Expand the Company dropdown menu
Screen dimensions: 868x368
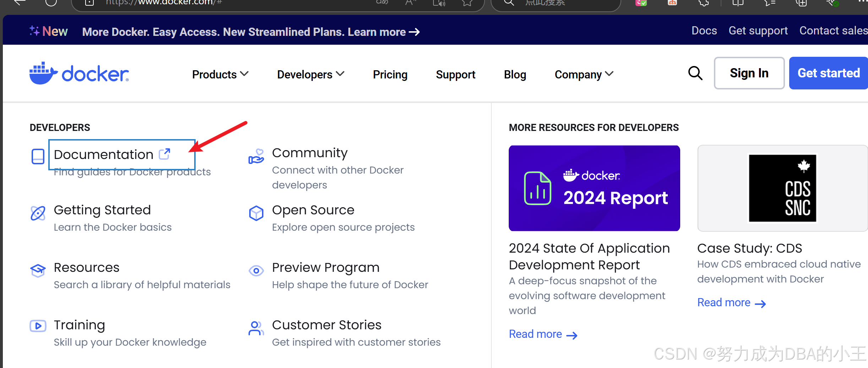point(584,74)
